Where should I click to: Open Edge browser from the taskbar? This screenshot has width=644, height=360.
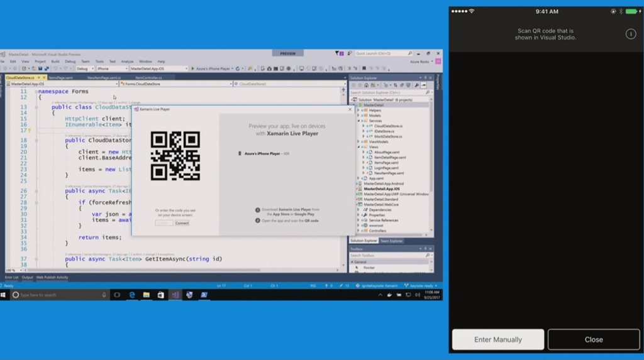(x=132, y=295)
